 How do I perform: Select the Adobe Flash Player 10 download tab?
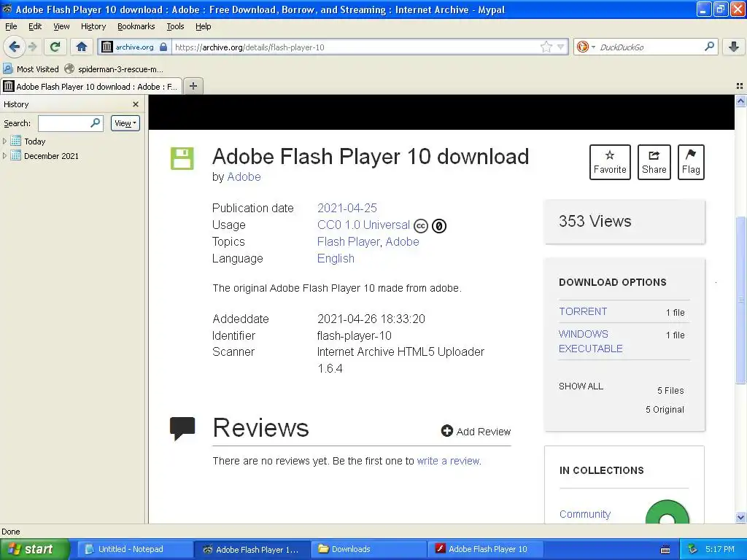[x=91, y=86]
